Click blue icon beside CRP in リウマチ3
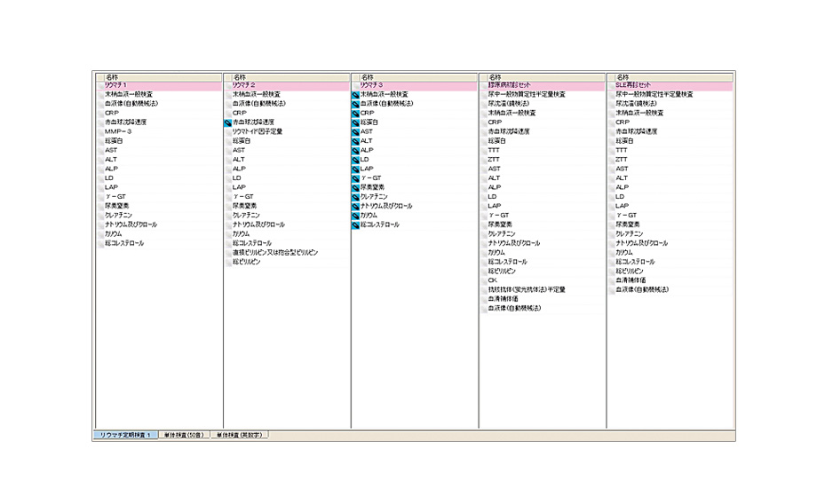This screenshot has width=817, height=504. [356, 113]
